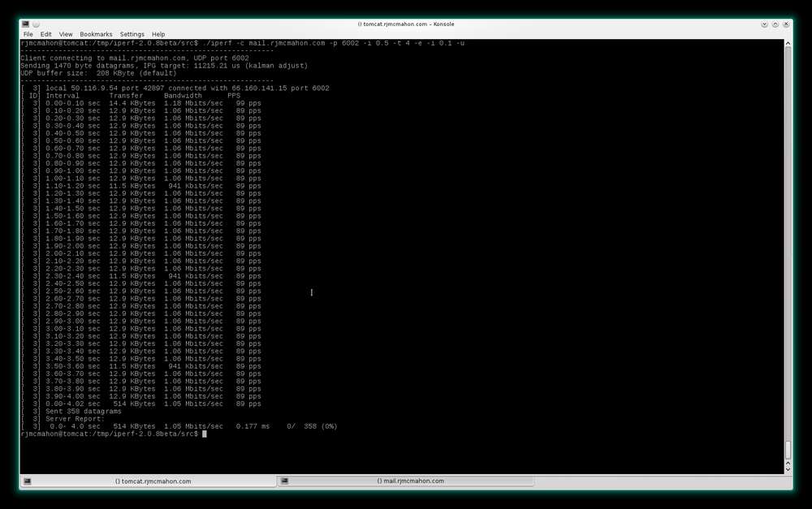
Task: Click the '2.30-2.40 sec' row
Action: (x=140, y=276)
